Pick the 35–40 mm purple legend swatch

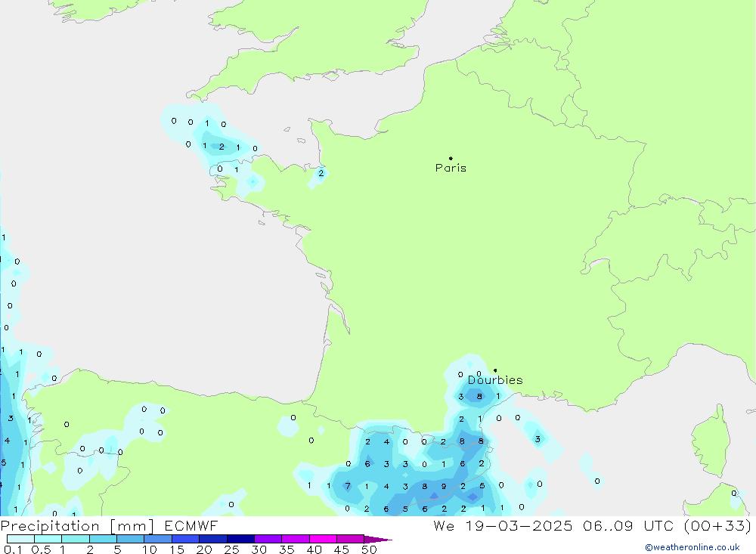(x=296, y=539)
